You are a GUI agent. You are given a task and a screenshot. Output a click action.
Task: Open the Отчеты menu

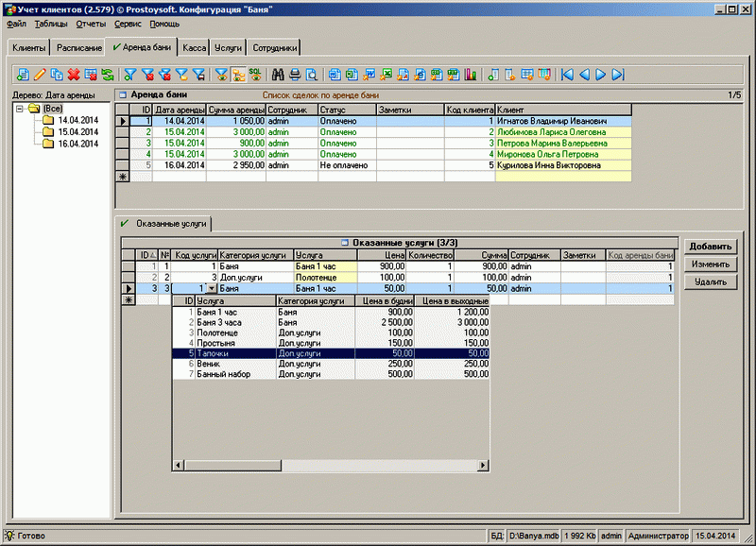point(91,22)
